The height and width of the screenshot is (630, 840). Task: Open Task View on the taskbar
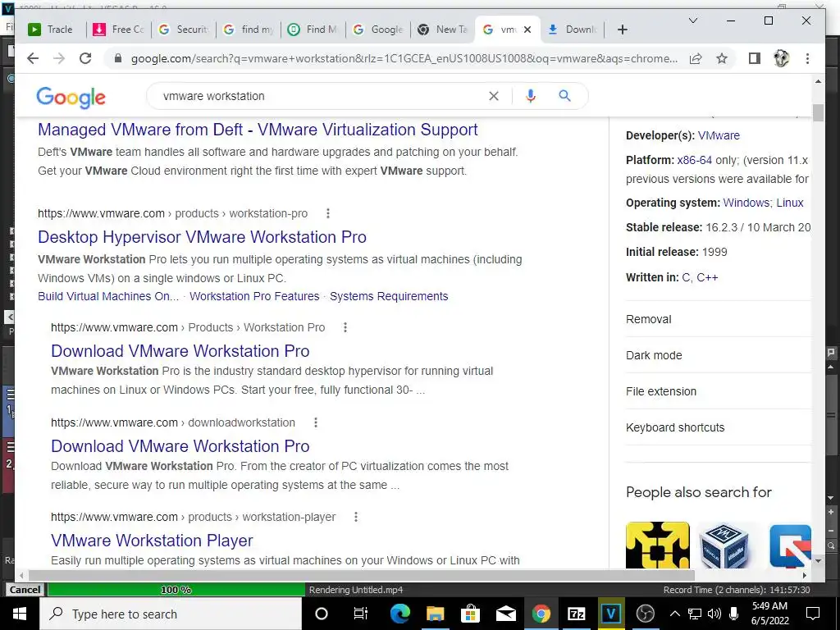pyautogui.click(x=361, y=614)
